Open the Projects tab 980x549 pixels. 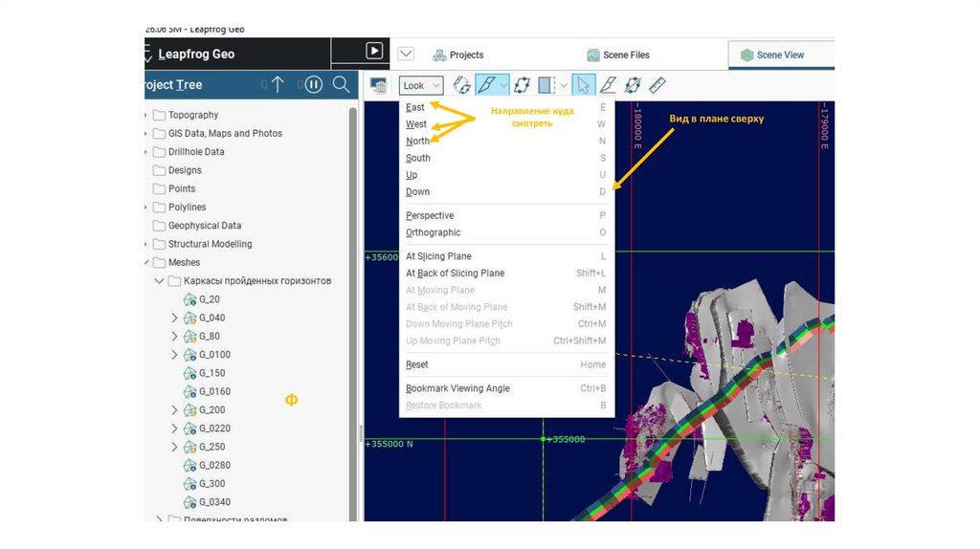tap(458, 55)
